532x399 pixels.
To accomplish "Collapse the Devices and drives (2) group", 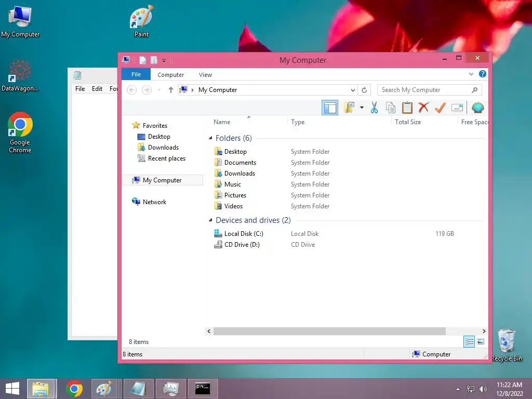I will pyautogui.click(x=210, y=220).
